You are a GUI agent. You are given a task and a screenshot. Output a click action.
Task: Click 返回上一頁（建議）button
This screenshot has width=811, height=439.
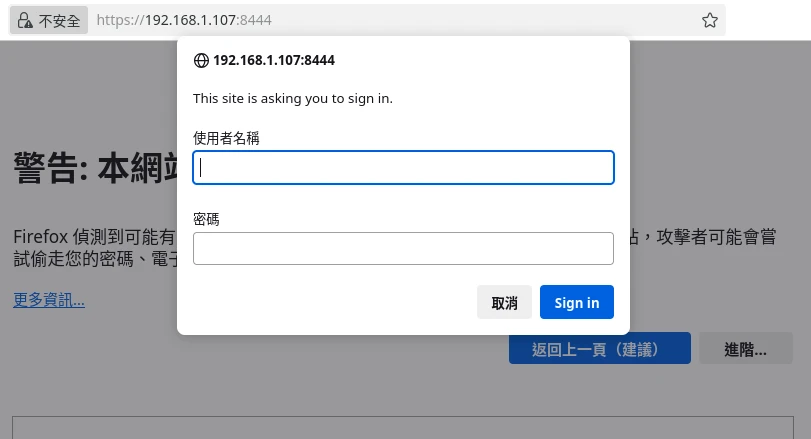tap(599, 349)
